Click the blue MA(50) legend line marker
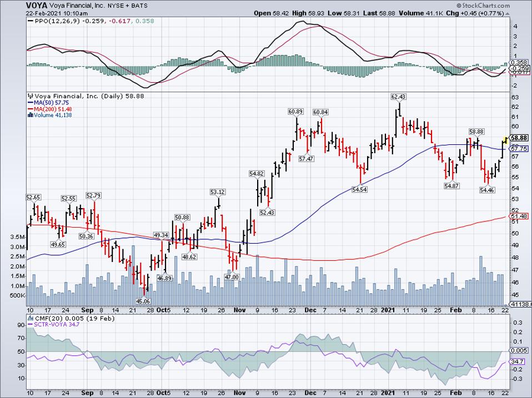 coord(30,103)
